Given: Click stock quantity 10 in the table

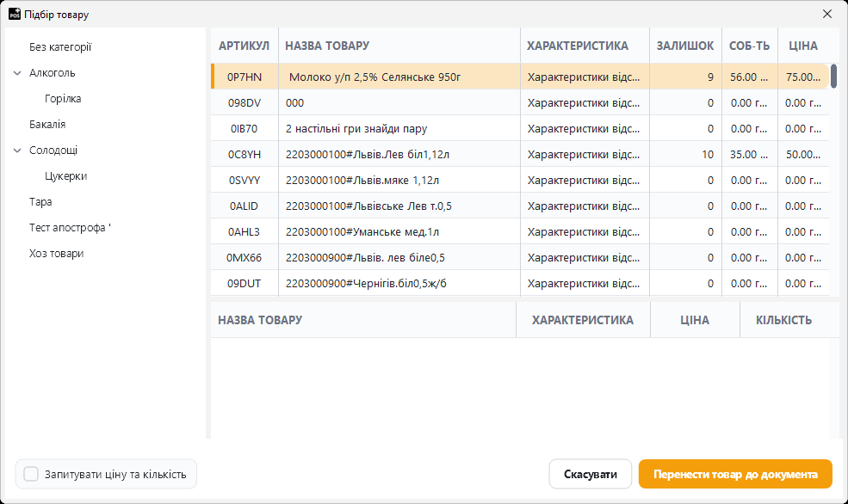Looking at the screenshot, I should tap(708, 155).
